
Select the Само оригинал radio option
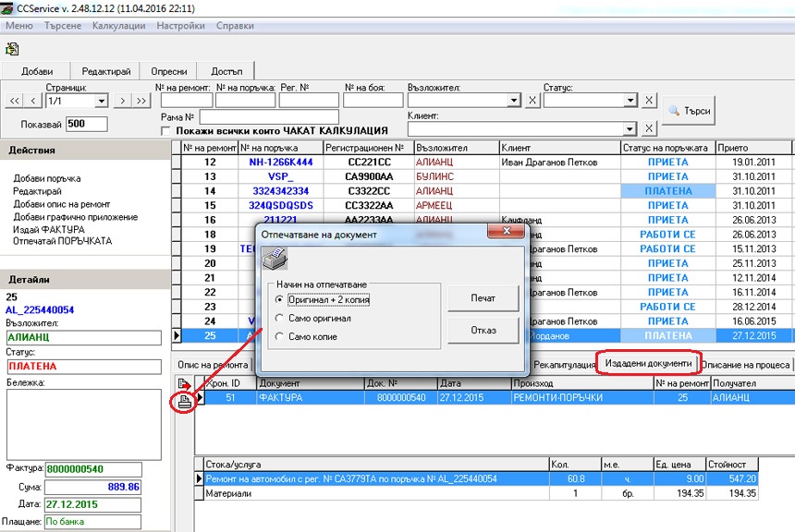coord(279,319)
